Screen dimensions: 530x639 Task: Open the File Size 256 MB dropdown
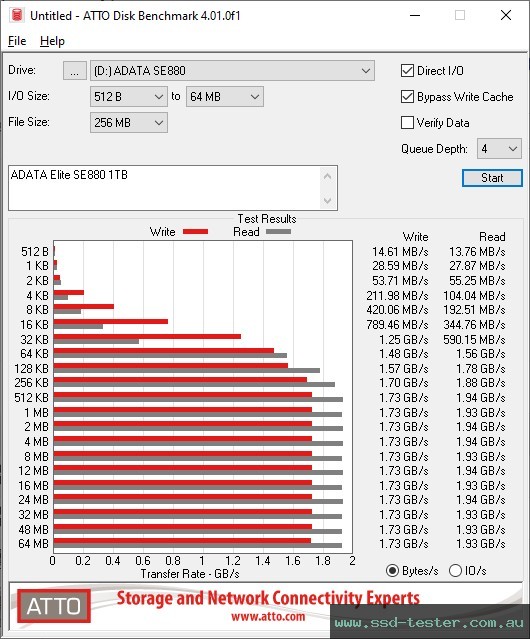point(129,123)
